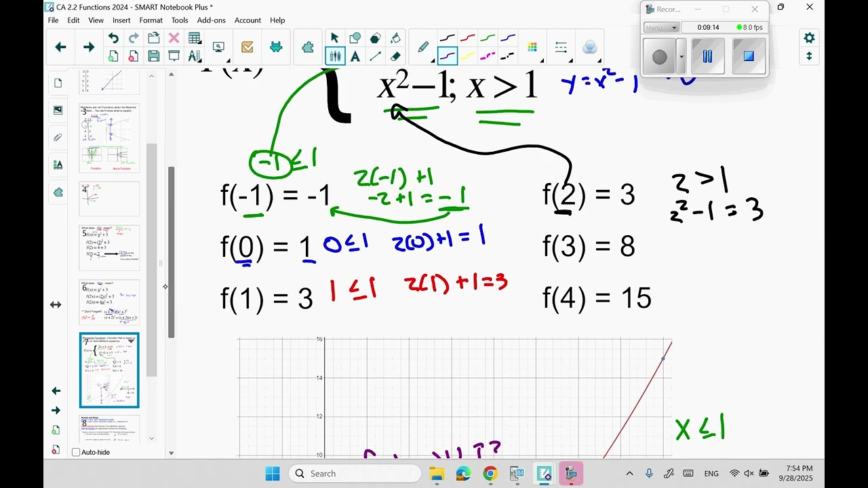Save the notebook file
Screen dimensions: 868x488
[154, 56]
